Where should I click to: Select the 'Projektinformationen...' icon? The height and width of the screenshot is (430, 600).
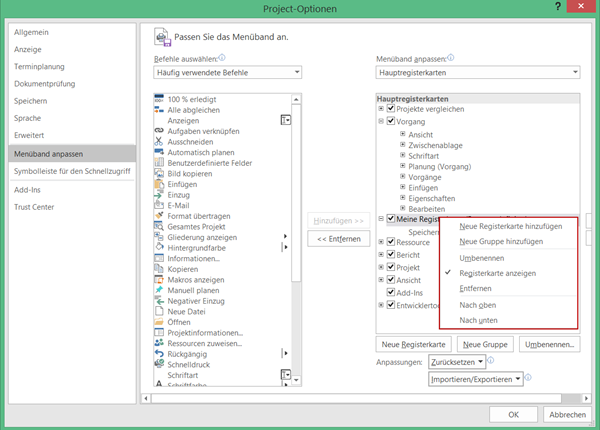tap(159, 332)
